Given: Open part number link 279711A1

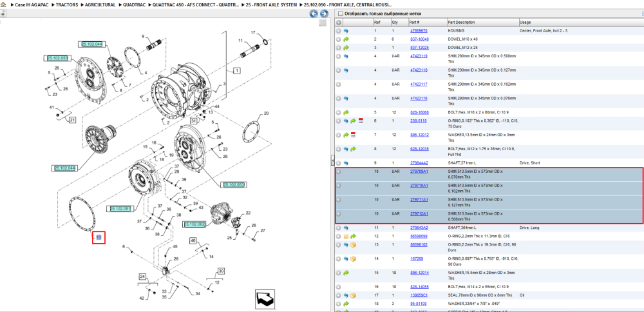Looking at the screenshot, I should point(419,199).
